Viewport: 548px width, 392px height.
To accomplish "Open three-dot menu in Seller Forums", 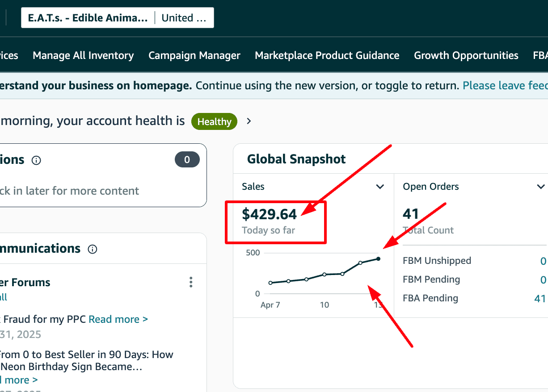I will [x=191, y=282].
